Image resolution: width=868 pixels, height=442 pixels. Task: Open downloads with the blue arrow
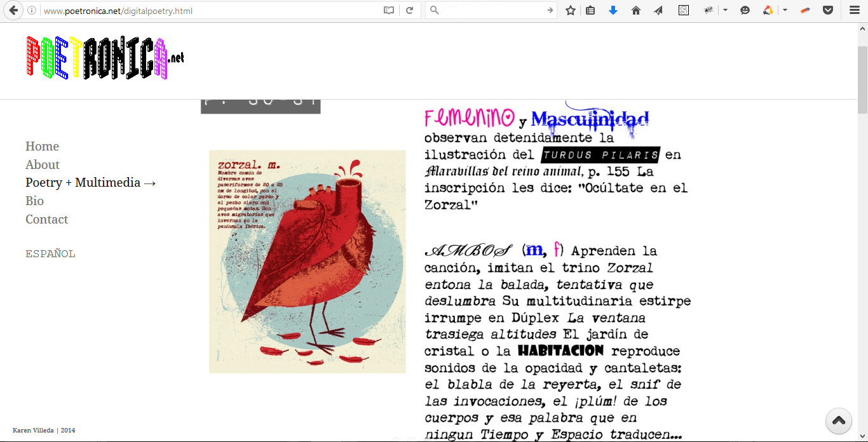pyautogui.click(x=613, y=11)
